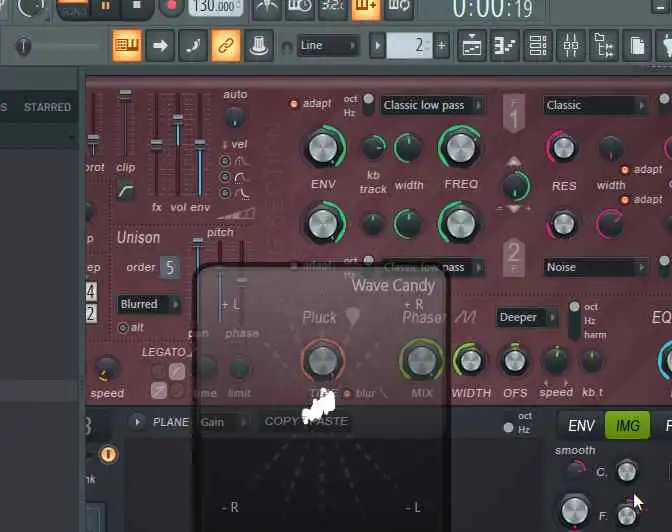672x532 pixels.
Task: Click the filter mix knob between 1 and 2
Action: tap(516, 186)
